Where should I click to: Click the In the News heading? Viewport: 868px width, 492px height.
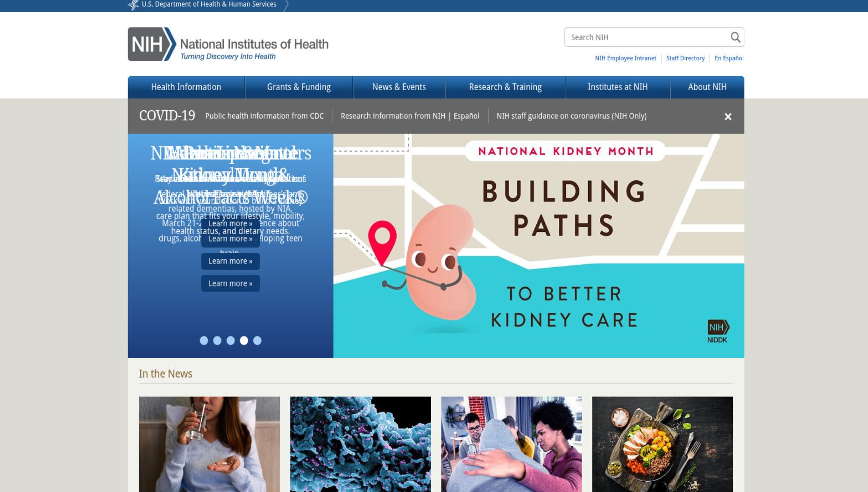165,374
